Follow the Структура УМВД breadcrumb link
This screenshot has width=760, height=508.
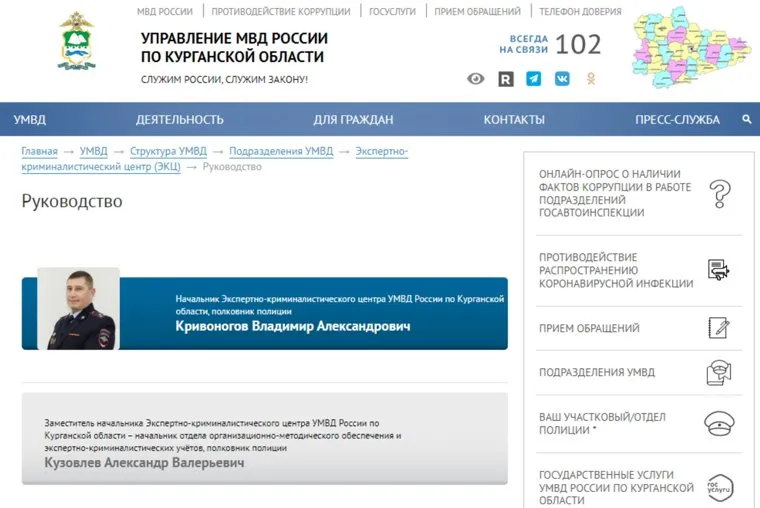point(168,151)
